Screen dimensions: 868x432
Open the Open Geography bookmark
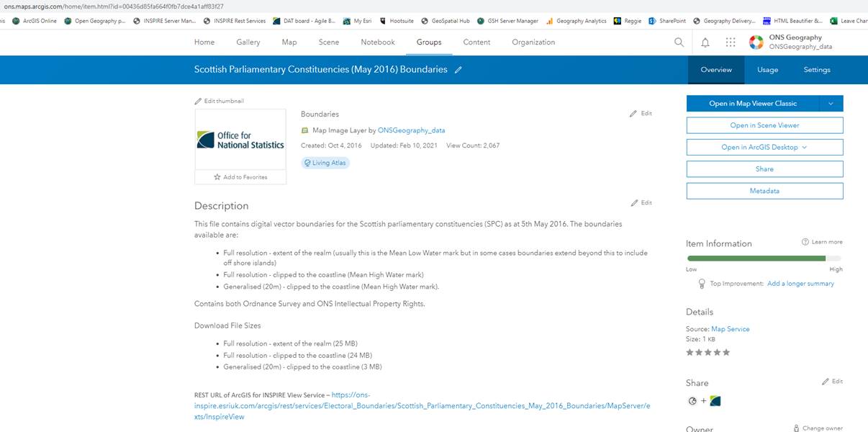pos(96,21)
